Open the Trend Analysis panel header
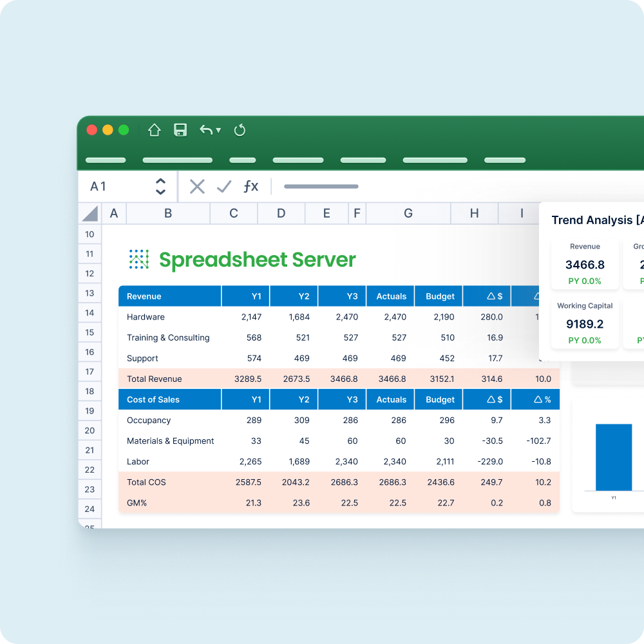The width and height of the screenshot is (644, 644). click(x=593, y=220)
